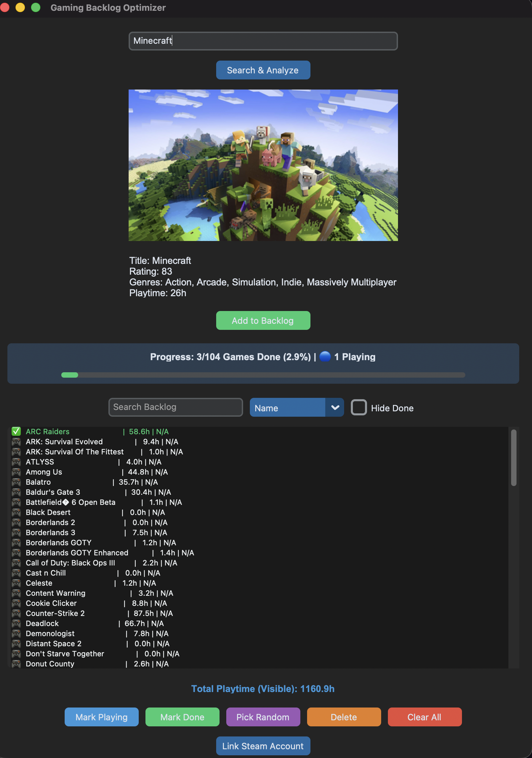Click the Search & Analyze button

click(x=263, y=70)
